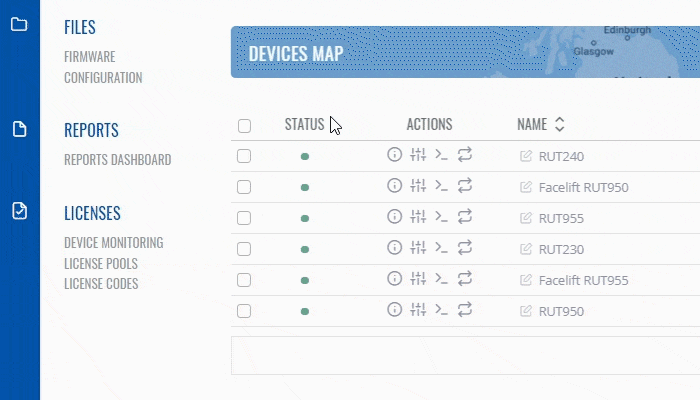The height and width of the screenshot is (400, 700).
Task: Open device info for RUT240
Action: (394, 156)
